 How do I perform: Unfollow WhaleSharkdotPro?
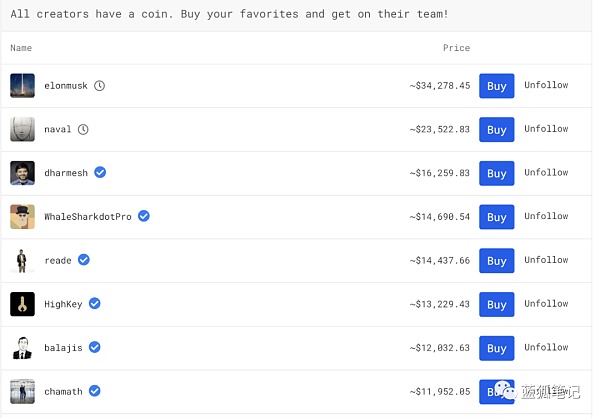click(546, 216)
